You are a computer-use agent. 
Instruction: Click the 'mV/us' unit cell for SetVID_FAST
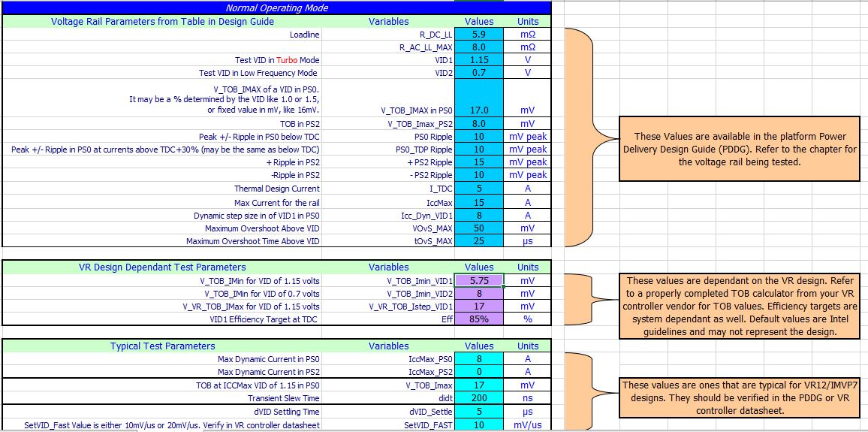[528, 424]
